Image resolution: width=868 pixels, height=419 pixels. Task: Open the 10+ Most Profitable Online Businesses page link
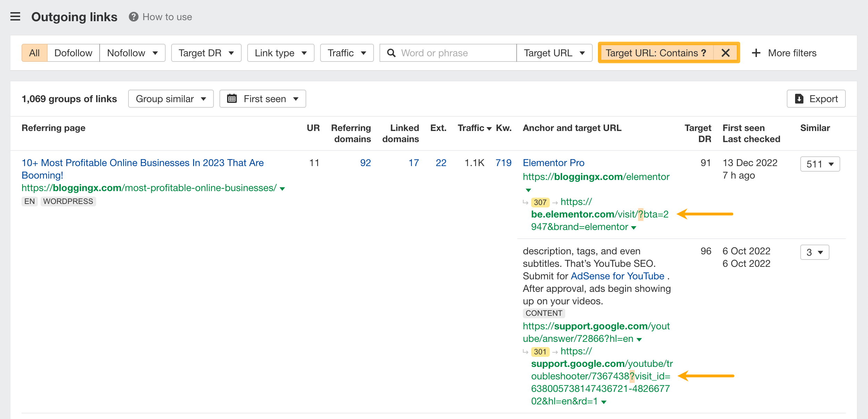142,169
